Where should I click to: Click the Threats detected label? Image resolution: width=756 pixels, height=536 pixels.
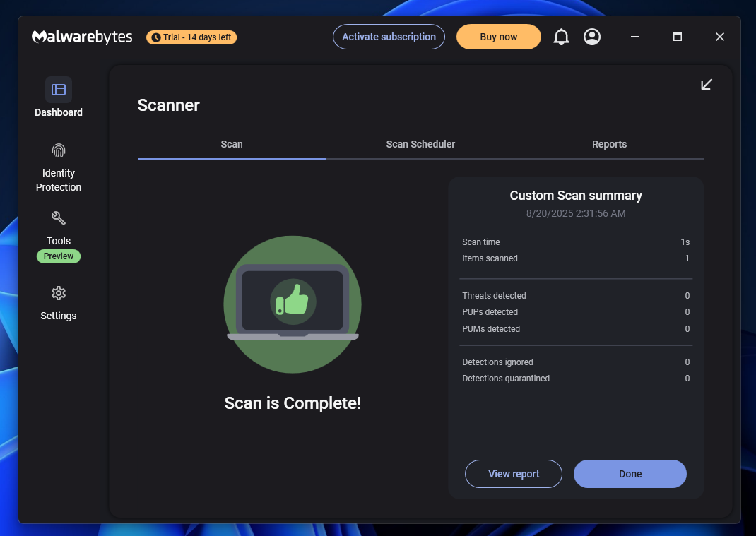coord(494,295)
